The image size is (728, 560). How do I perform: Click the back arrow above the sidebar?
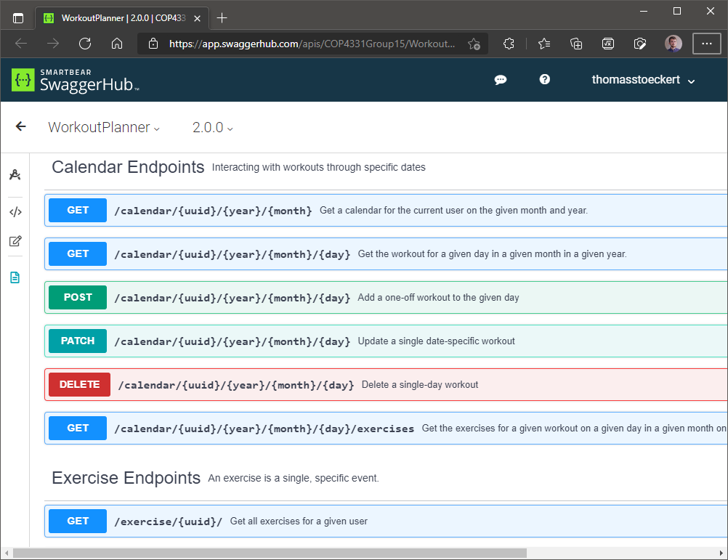(x=20, y=126)
